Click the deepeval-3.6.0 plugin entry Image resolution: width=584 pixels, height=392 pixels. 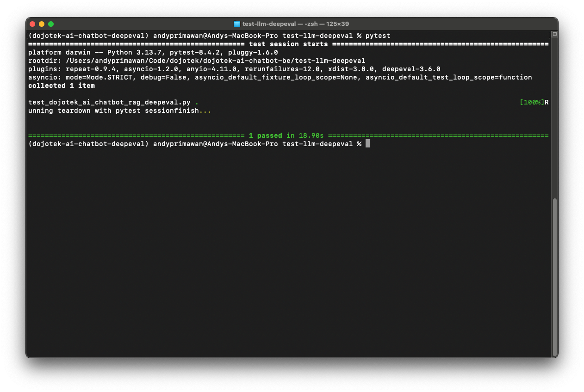(x=411, y=69)
